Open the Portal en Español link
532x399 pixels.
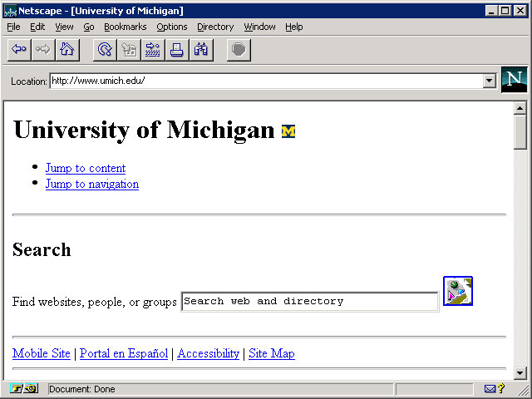(124, 353)
